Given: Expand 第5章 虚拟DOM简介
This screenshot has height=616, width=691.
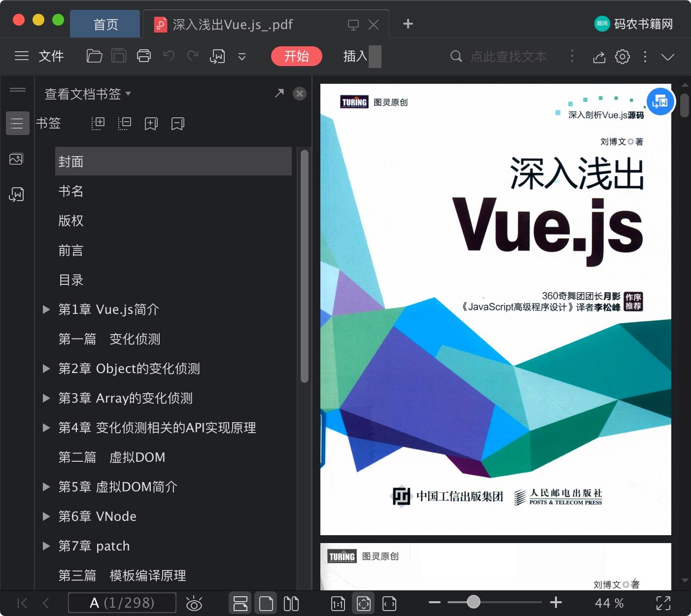Looking at the screenshot, I should 46,487.
